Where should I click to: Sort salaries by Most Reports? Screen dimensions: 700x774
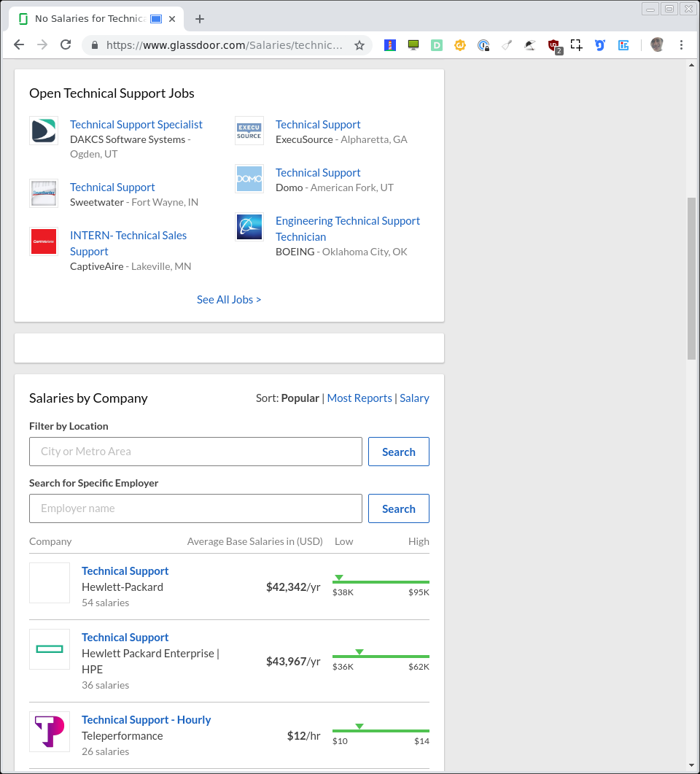(x=359, y=398)
